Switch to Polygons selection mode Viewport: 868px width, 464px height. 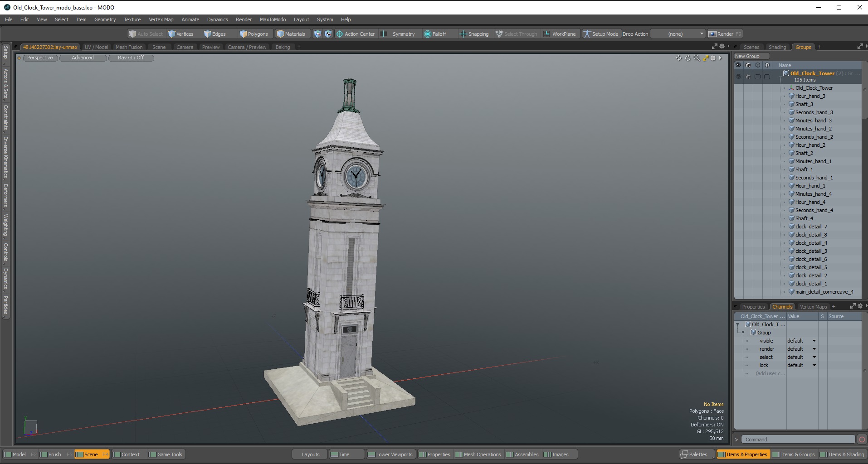[254, 34]
